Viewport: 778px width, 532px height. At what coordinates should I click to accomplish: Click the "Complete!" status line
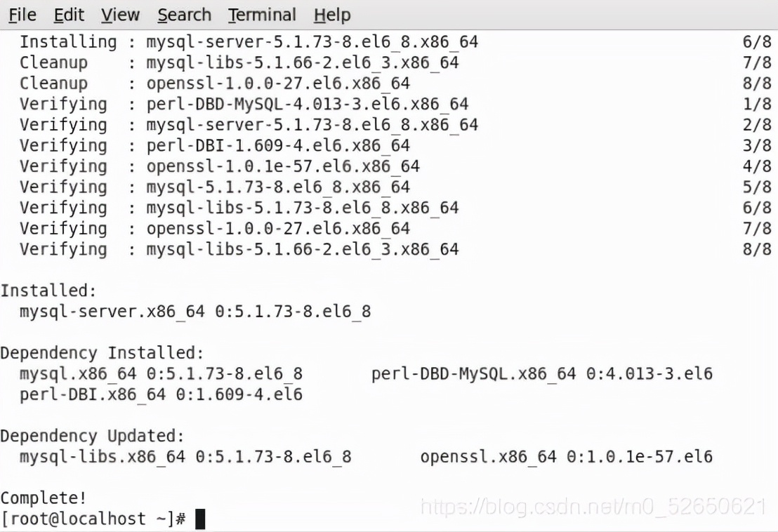[44, 498]
